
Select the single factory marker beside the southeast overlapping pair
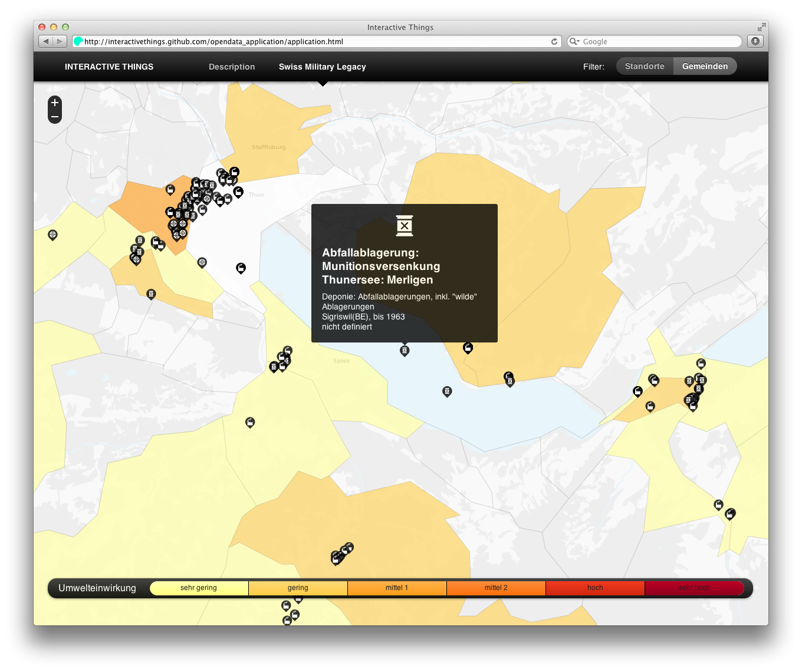pyautogui.click(x=718, y=505)
